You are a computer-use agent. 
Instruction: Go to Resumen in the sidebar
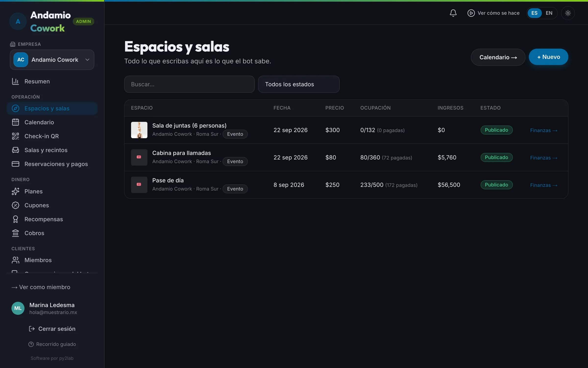(52, 81)
